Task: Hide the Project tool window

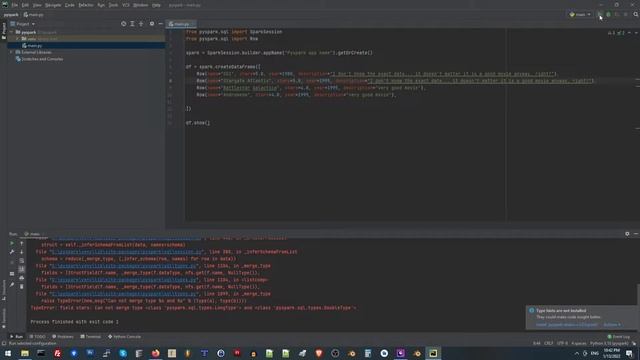Action: [x=160, y=24]
